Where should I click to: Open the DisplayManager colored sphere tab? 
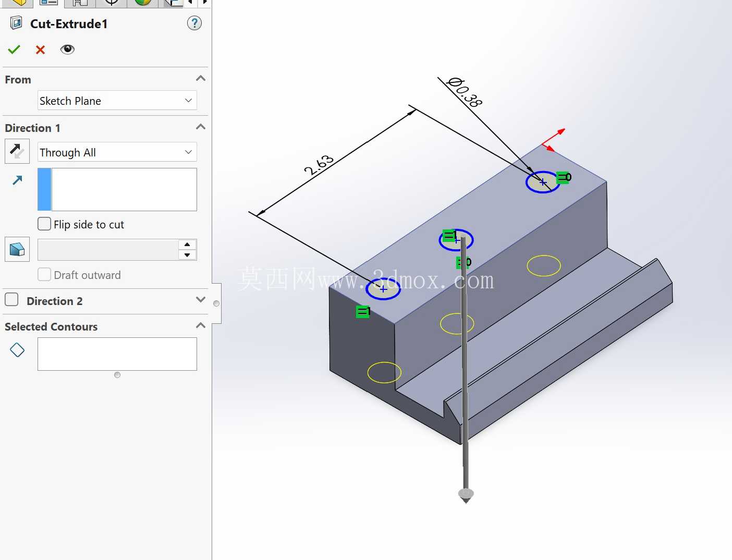[x=142, y=3]
